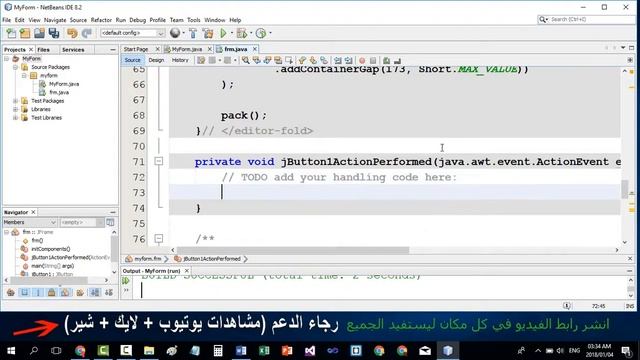Open the Refactor menu
This screenshot has width=640, height=360.
click(x=101, y=20)
